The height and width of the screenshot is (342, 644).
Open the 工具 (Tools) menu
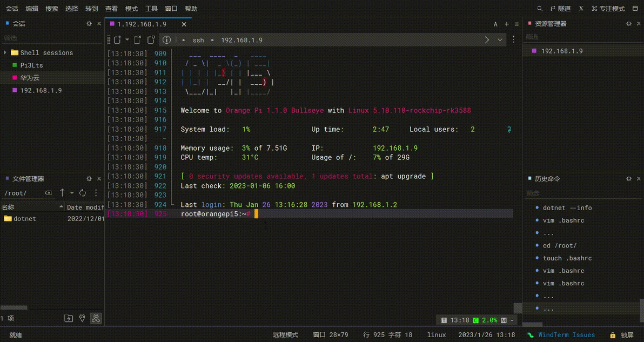(151, 9)
